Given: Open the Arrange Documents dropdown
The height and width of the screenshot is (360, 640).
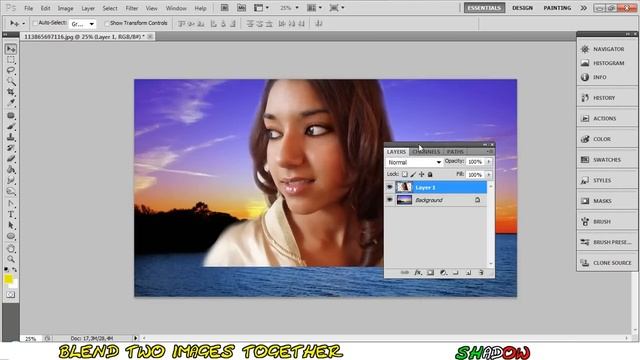Looking at the screenshot, I should (314, 8).
